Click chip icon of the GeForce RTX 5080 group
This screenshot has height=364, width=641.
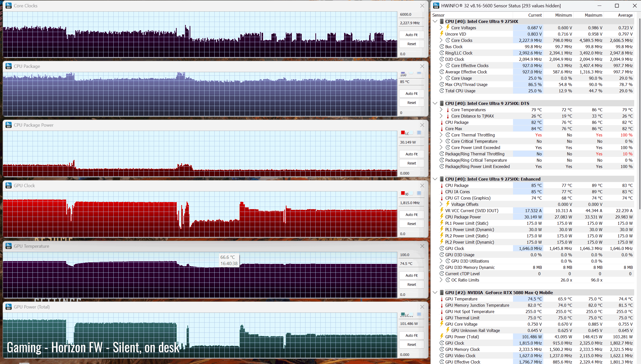442,292
